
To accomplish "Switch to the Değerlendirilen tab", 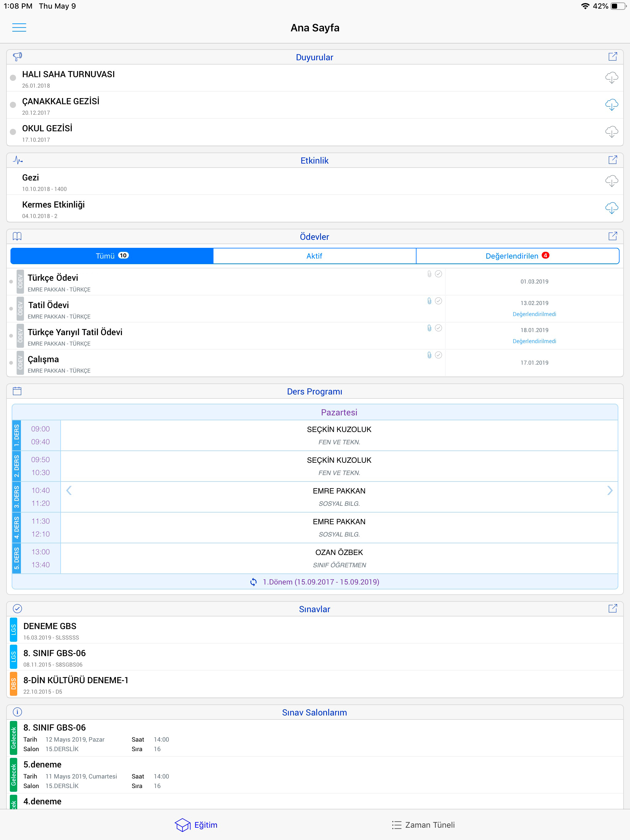I will 517,256.
